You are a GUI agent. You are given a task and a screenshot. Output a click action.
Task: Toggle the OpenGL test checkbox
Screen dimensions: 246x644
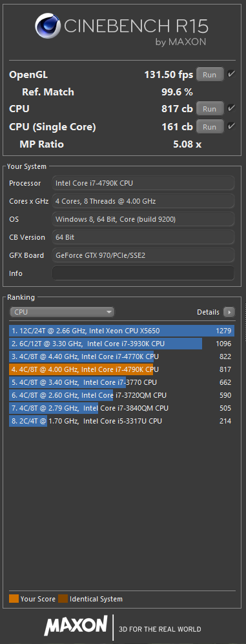click(x=231, y=74)
